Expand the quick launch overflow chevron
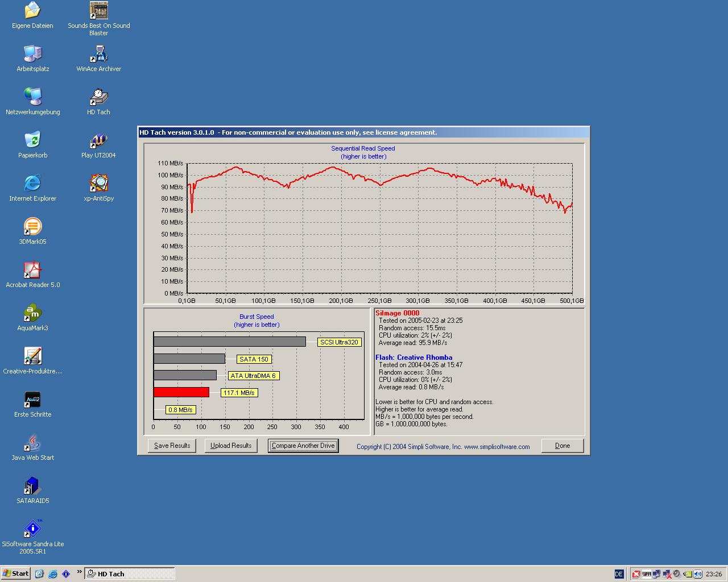This screenshot has height=582, width=728. [x=79, y=572]
